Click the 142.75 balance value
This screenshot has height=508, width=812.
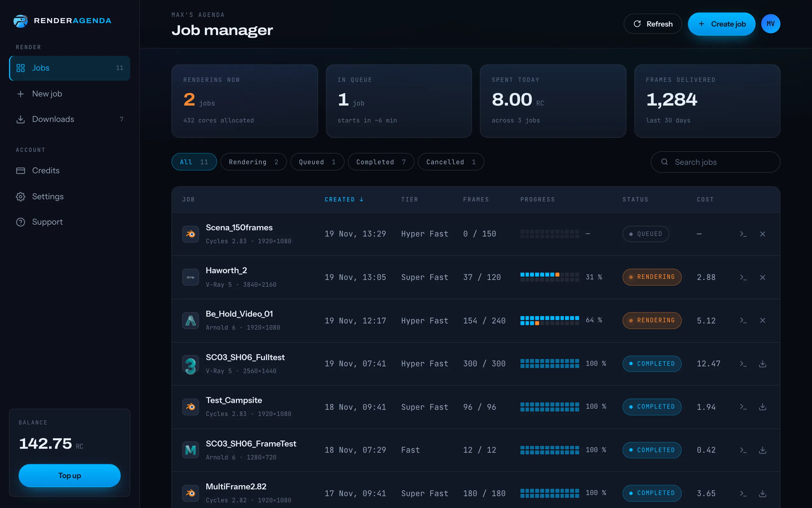45,443
